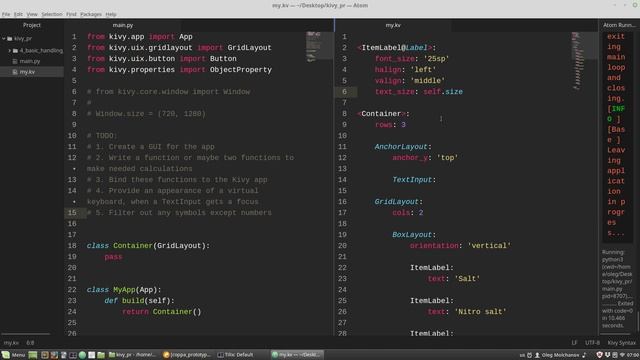This screenshot has height=360, width=640.
Task: Click line number 6 in my.kv gutter
Action: coord(344,92)
